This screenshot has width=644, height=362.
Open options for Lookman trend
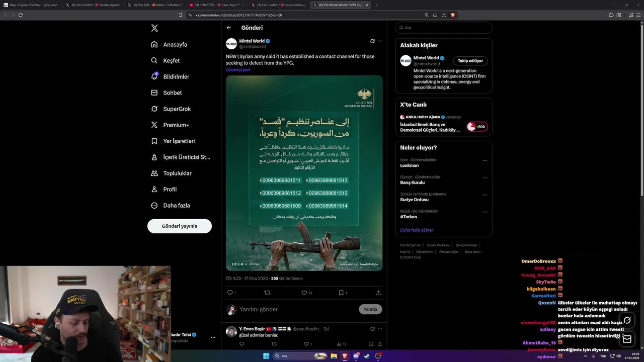pos(485,161)
